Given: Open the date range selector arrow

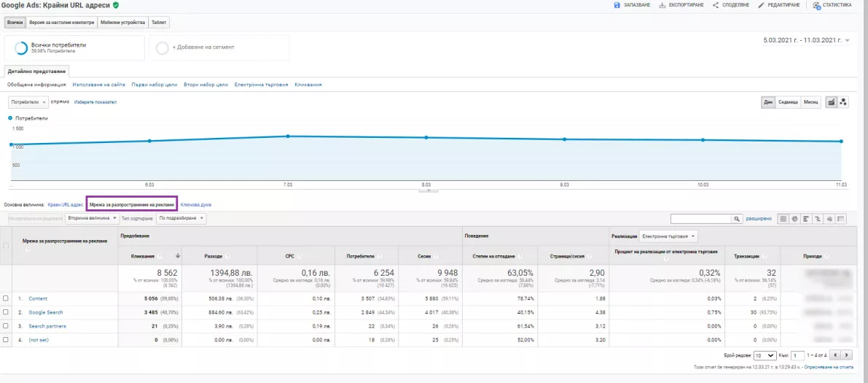Looking at the screenshot, I should coord(848,40).
